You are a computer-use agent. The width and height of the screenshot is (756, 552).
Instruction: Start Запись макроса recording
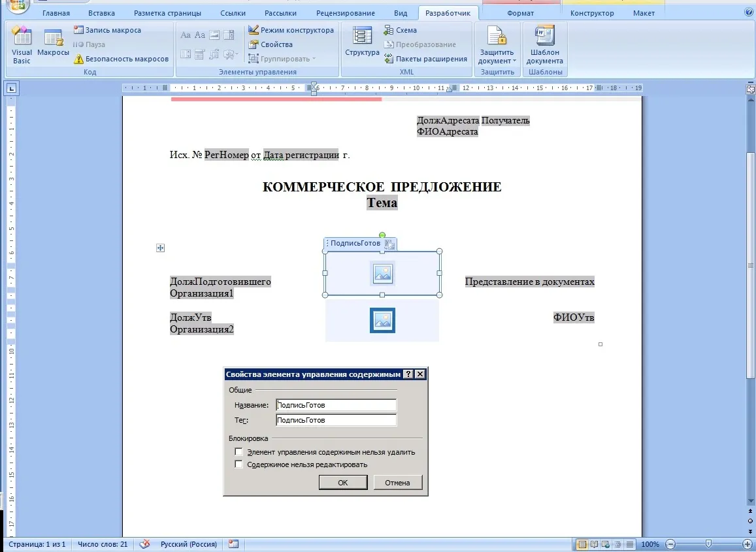pos(108,30)
